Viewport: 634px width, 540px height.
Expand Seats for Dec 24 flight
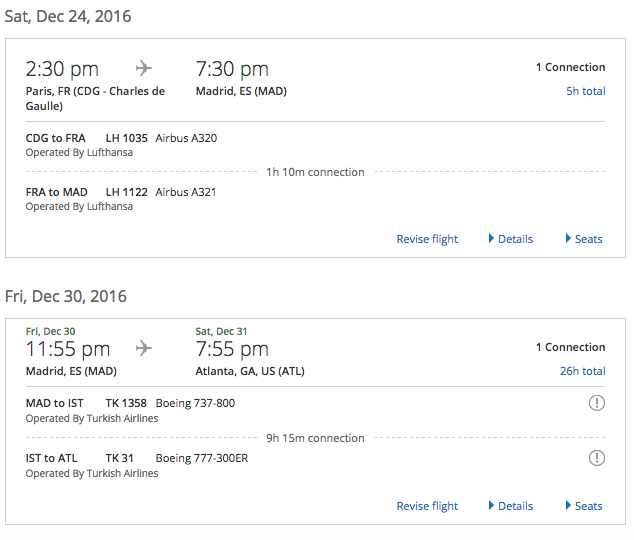click(x=584, y=239)
